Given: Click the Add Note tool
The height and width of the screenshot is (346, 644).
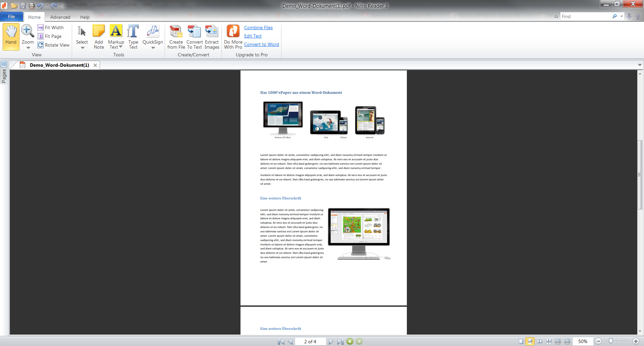Looking at the screenshot, I should pos(99,36).
